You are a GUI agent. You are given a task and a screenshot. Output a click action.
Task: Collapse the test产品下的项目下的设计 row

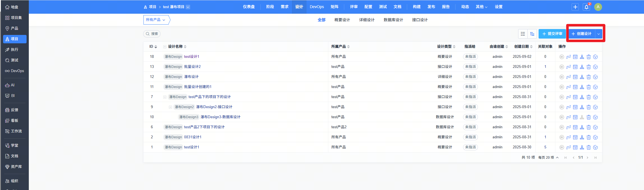click(165, 97)
